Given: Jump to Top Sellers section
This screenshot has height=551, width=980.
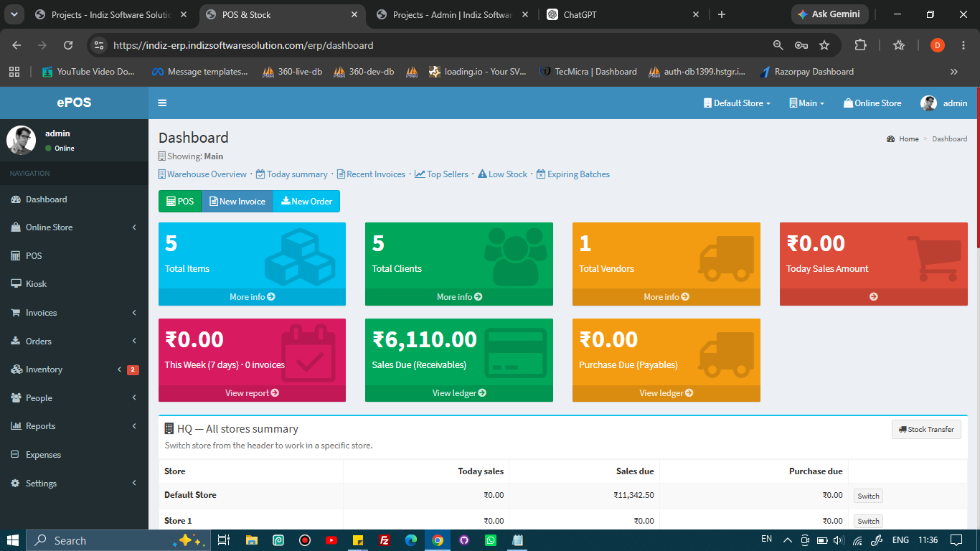Looking at the screenshot, I should pos(442,174).
